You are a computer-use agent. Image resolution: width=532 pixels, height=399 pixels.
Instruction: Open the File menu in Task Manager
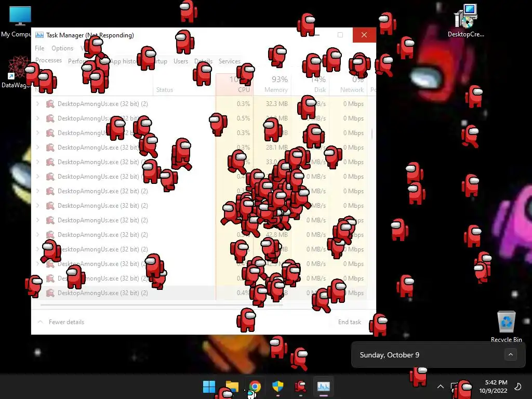[x=39, y=48]
